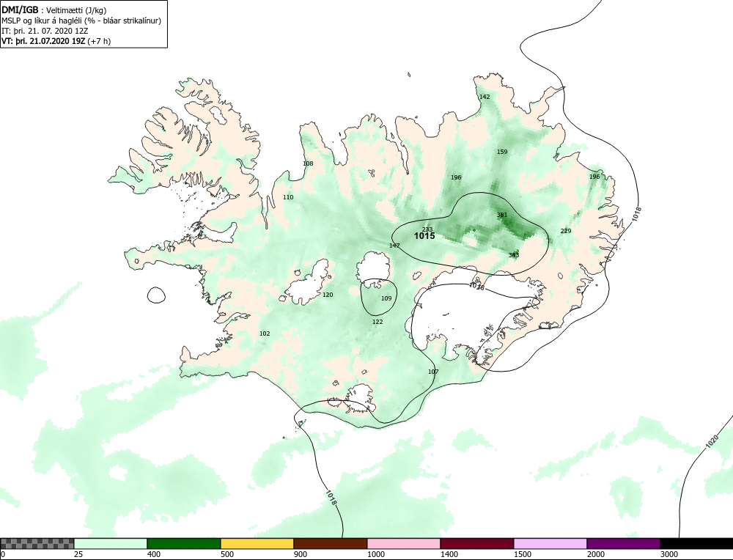The width and height of the screenshot is (733, 560).
Task: Click the 142 value on the northeast peninsula
Action: click(x=485, y=97)
